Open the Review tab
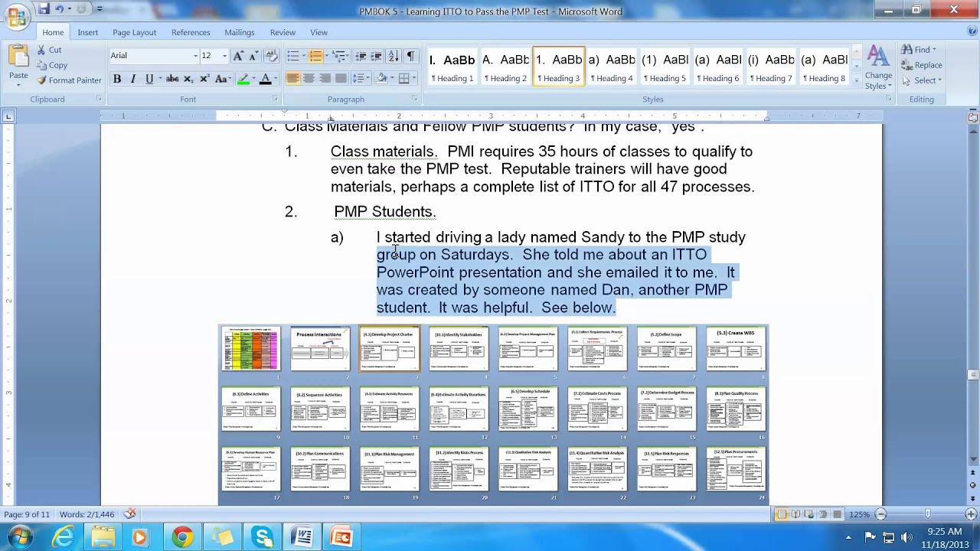This screenshot has height=551, width=980. pyautogui.click(x=283, y=32)
